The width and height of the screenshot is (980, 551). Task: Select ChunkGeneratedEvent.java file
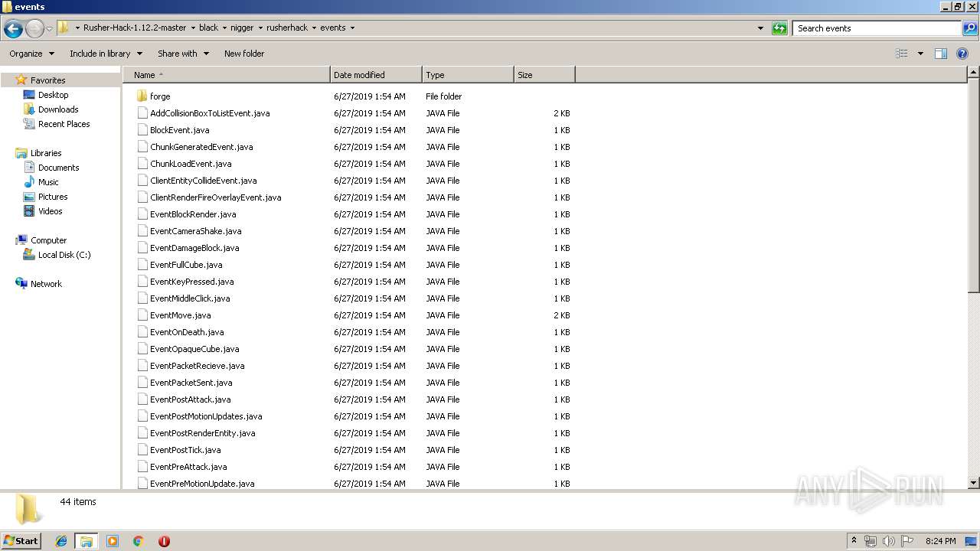(201, 147)
